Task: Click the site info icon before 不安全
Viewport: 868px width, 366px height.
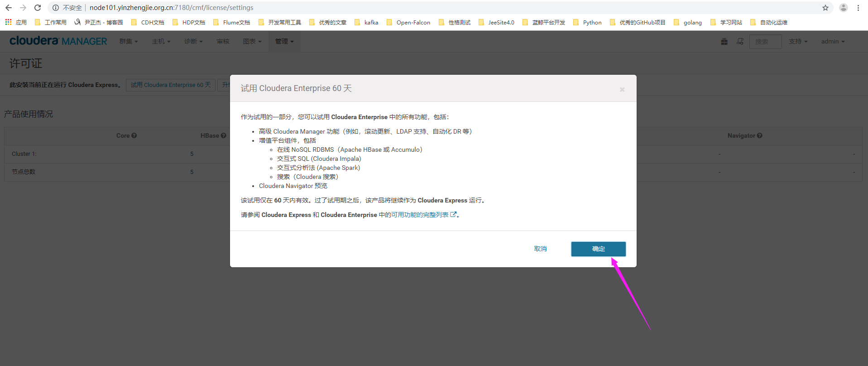Action: pyautogui.click(x=56, y=8)
